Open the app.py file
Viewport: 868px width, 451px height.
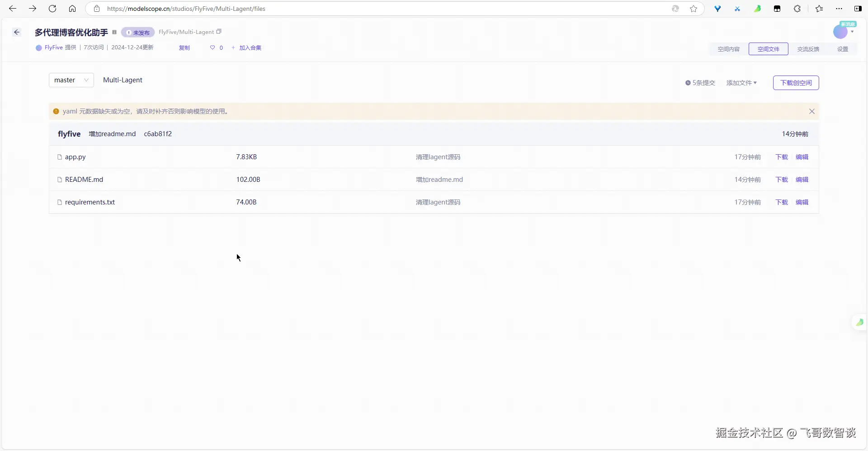(75, 157)
